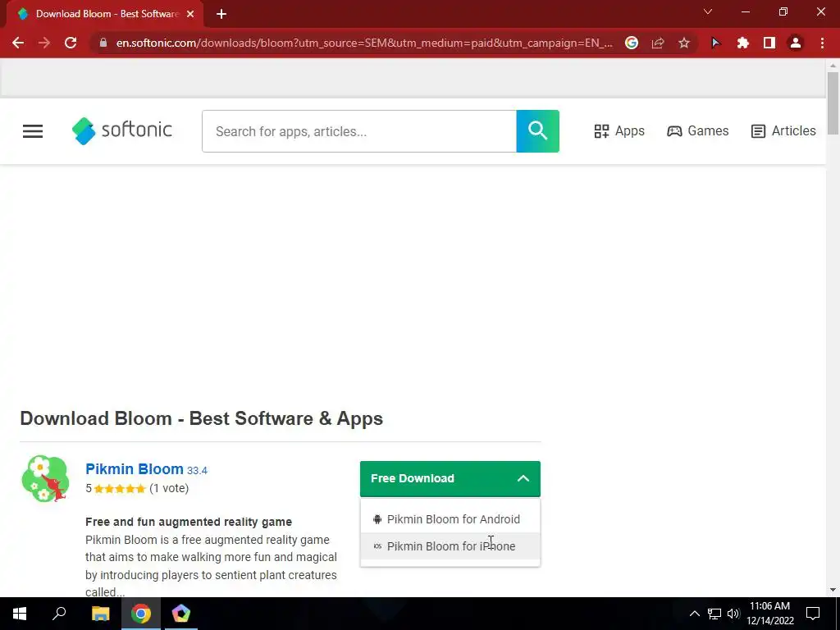Choose Pikmin Bloom for iPhone
The width and height of the screenshot is (840, 630).
click(450, 546)
